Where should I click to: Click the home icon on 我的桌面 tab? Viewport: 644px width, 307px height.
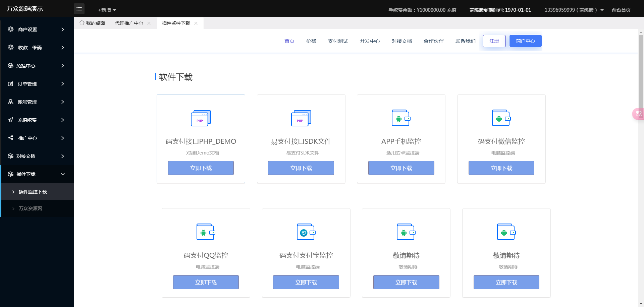[82, 23]
